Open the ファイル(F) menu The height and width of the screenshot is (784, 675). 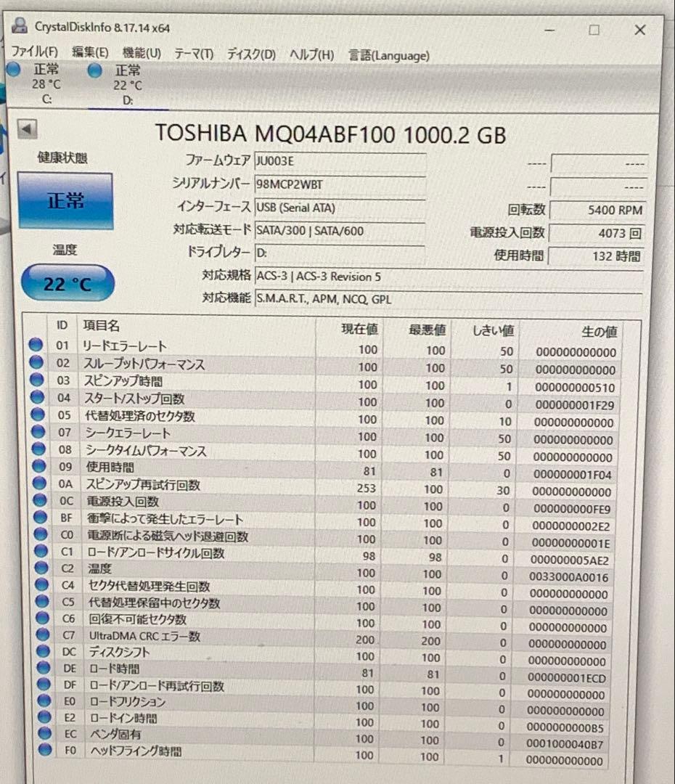pyautogui.click(x=35, y=52)
